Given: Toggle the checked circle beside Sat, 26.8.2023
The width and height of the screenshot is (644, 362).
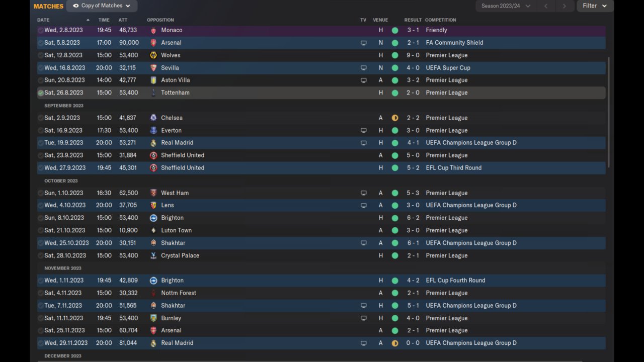Looking at the screenshot, I should point(41,93).
